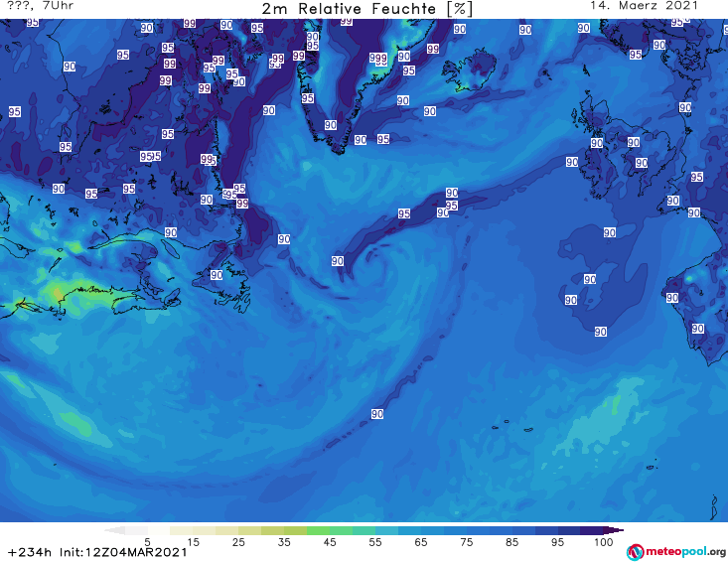Click legend value 100 on the scale

(603, 542)
